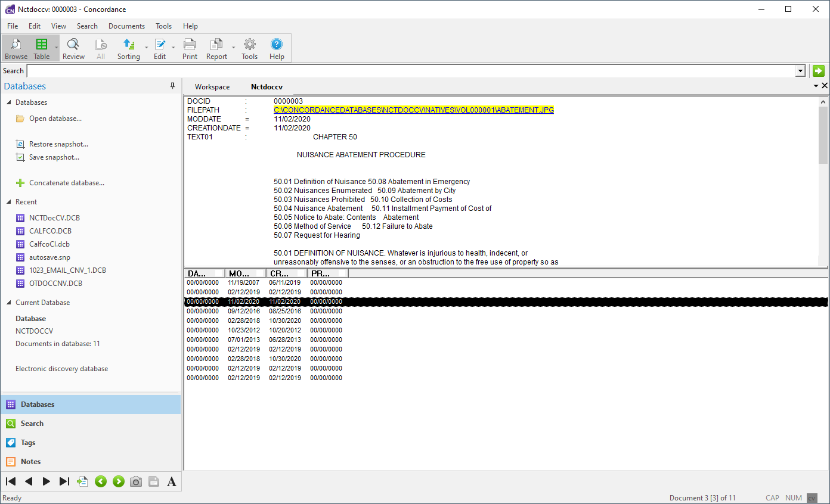Select the Workspace tab
Image resolution: width=830 pixels, height=504 pixels.
click(x=212, y=87)
